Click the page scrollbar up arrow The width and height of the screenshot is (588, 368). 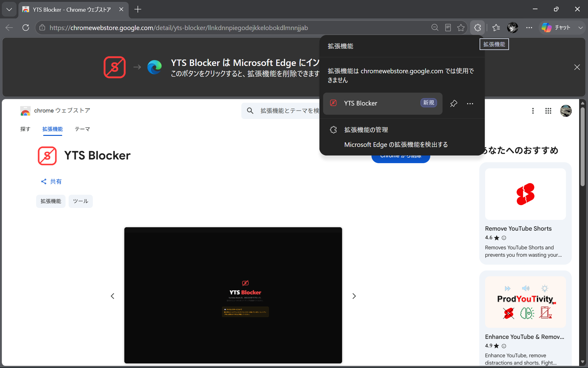pos(582,103)
